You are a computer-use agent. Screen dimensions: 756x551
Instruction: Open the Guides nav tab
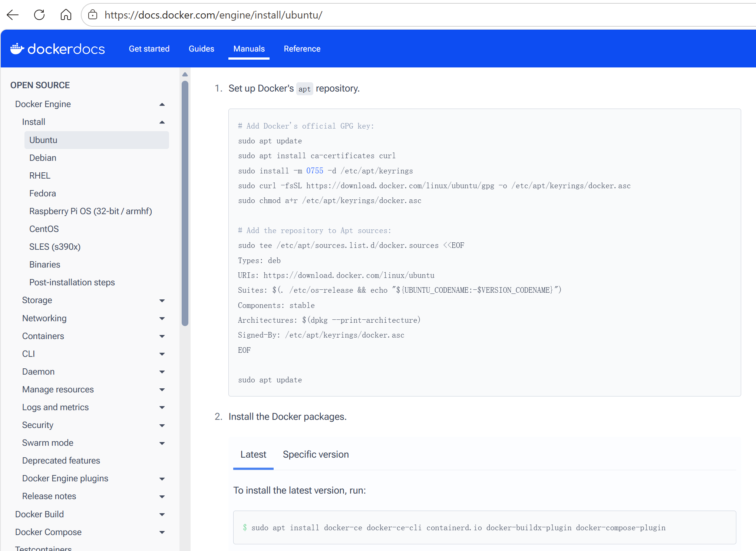click(201, 49)
